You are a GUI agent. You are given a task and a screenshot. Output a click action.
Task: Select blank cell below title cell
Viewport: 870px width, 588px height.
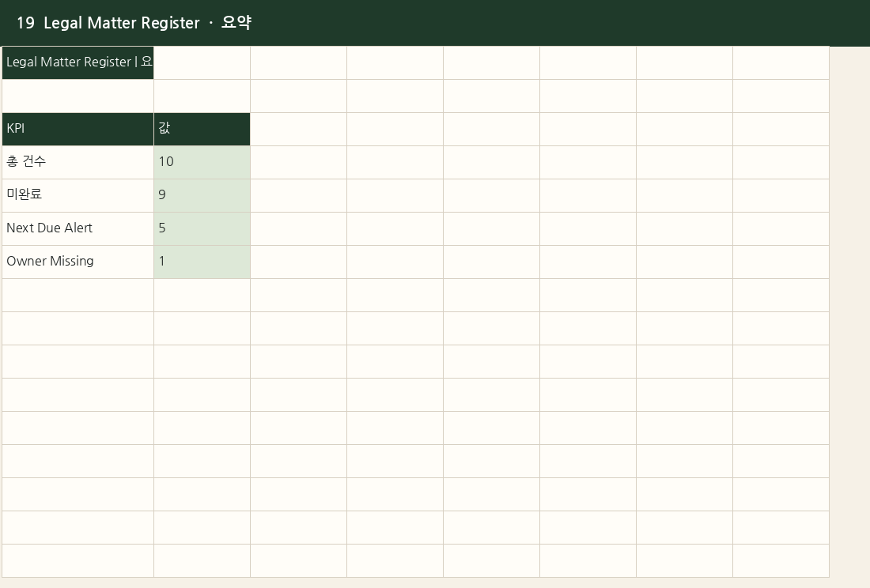(x=78, y=96)
